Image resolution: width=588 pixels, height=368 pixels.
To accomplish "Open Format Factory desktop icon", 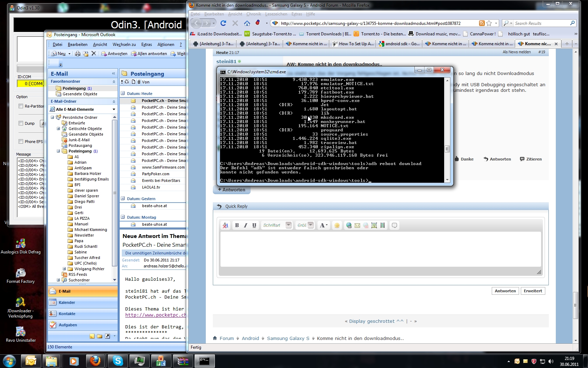I will pyautogui.click(x=21, y=275).
